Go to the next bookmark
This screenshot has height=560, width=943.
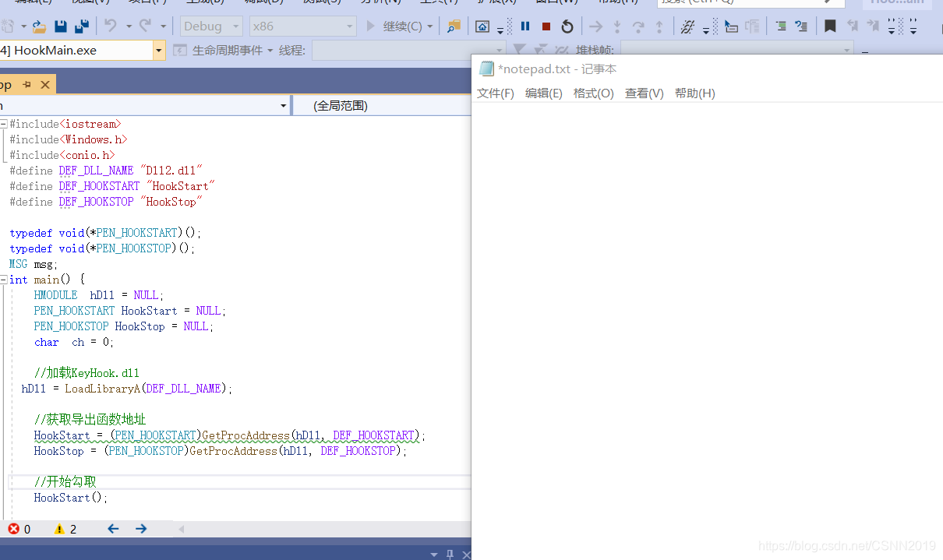tap(873, 26)
